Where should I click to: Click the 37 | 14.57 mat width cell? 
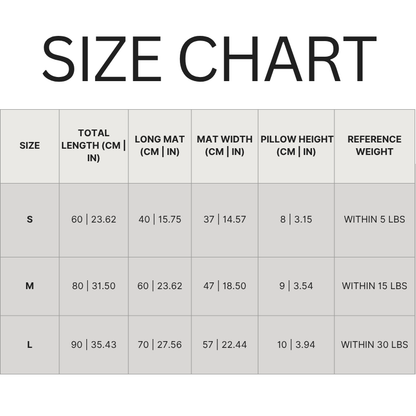225,219
